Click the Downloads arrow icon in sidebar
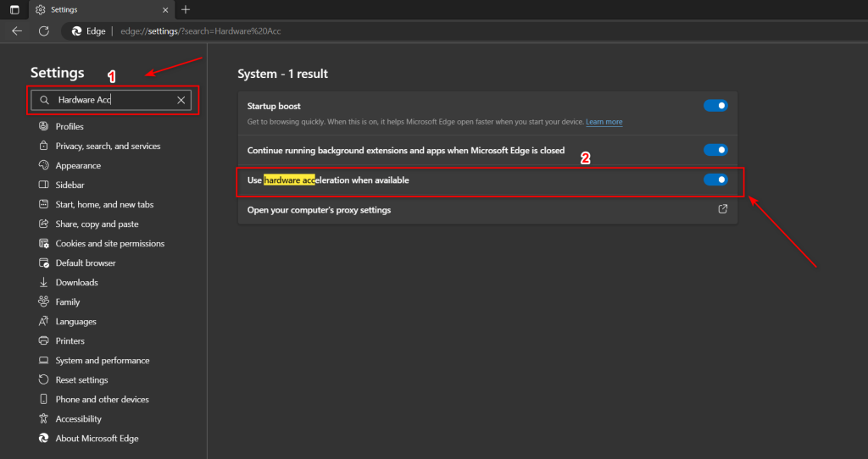The height and width of the screenshot is (459, 868). (43, 282)
